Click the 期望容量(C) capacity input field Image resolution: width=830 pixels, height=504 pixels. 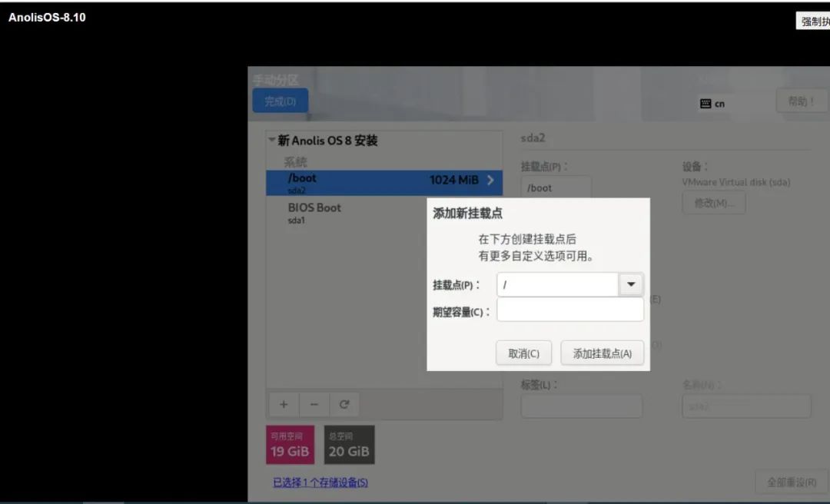(570, 309)
